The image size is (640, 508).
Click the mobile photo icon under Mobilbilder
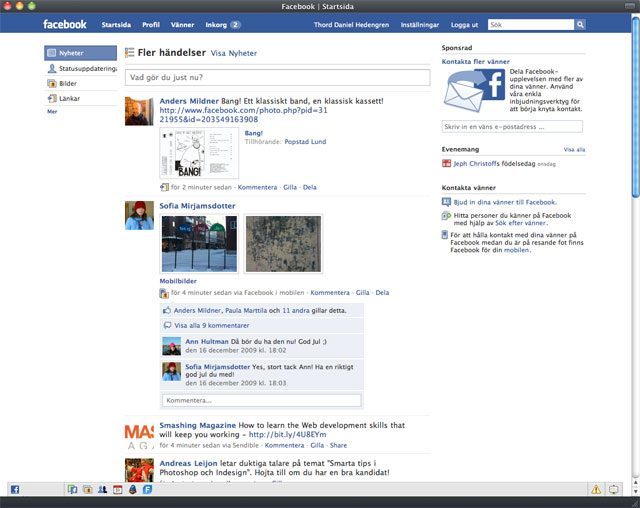[x=164, y=293]
